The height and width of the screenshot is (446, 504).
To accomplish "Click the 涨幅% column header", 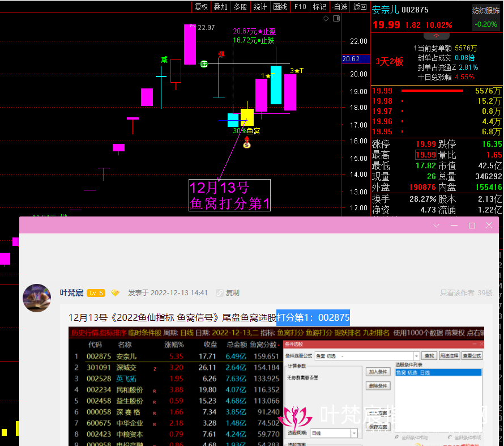I will (174, 345).
